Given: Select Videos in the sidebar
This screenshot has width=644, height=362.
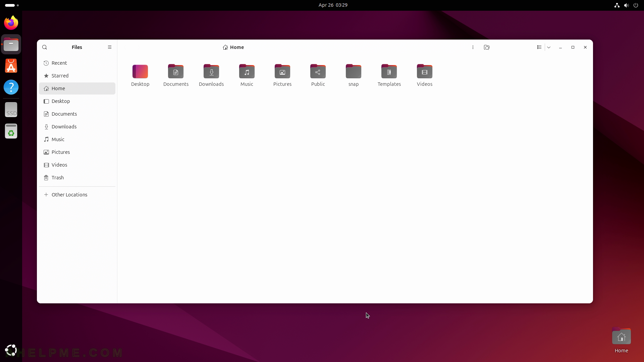Looking at the screenshot, I should click(x=77, y=165).
